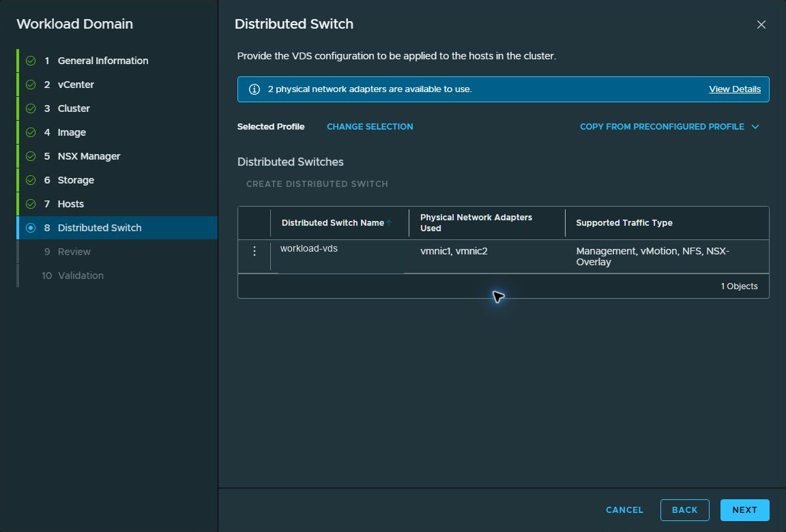This screenshot has width=786, height=532.
Task: Click the Workload Domain wizard title
Action: [74, 24]
